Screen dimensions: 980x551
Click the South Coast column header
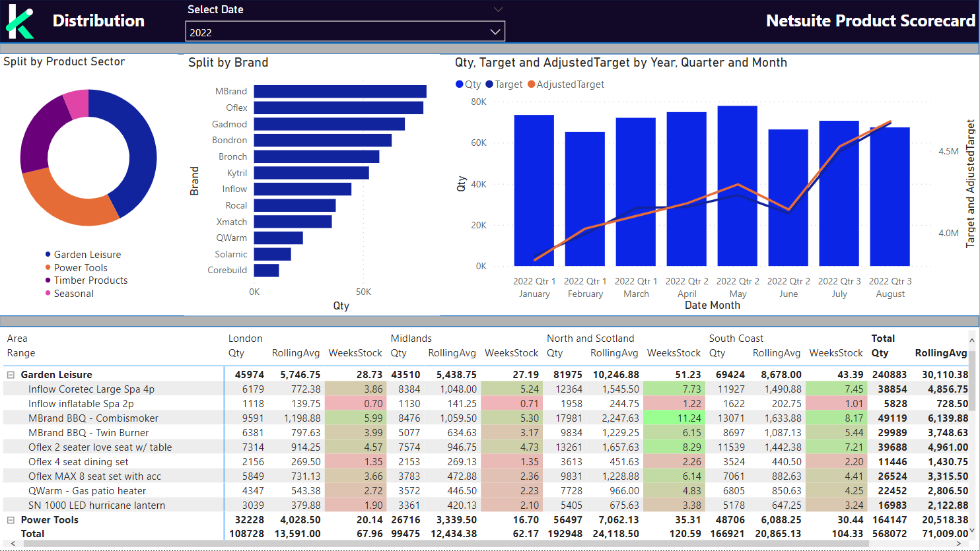pyautogui.click(x=736, y=339)
